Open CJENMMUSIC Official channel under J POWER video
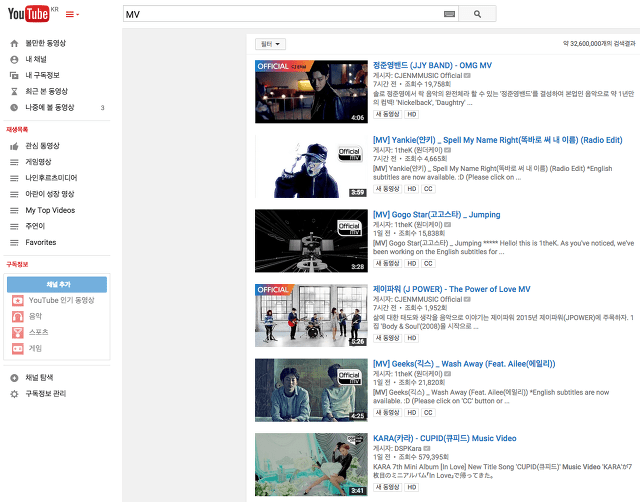The image size is (640, 502). tap(428, 299)
